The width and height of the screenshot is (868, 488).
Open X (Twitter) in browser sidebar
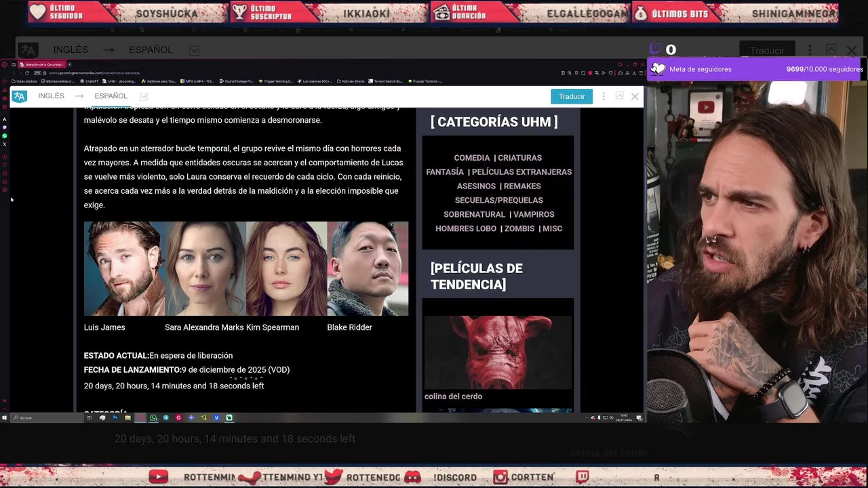click(x=5, y=144)
